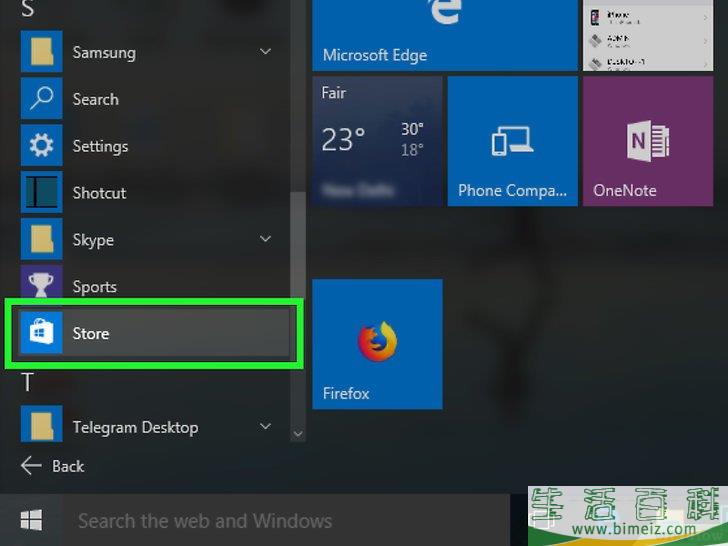Open the Samsung folder icon
Viewport: 728px width, 546px height.
pyautogui.click(x=41, y=52)
